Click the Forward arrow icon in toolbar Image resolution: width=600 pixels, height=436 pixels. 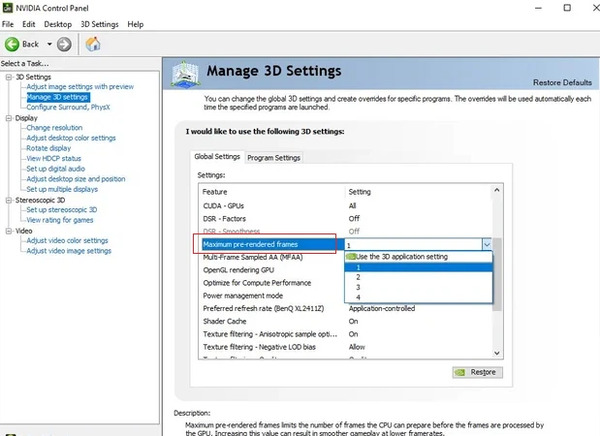(64, 44)
